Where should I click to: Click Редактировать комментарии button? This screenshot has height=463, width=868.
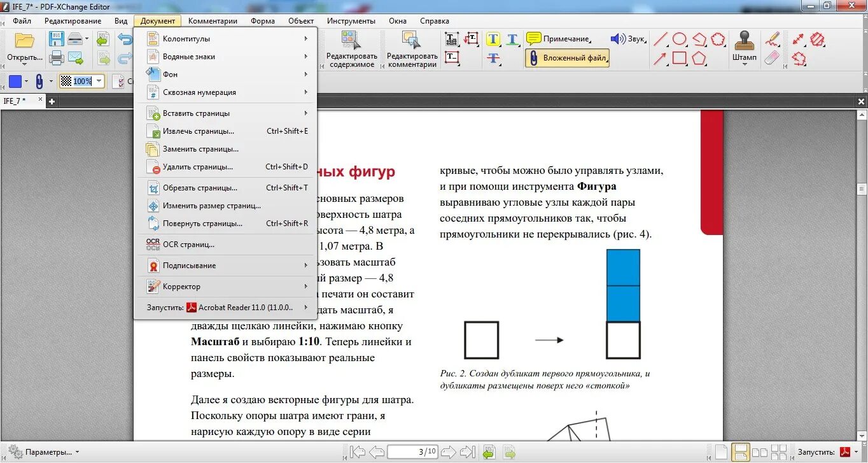412,50
